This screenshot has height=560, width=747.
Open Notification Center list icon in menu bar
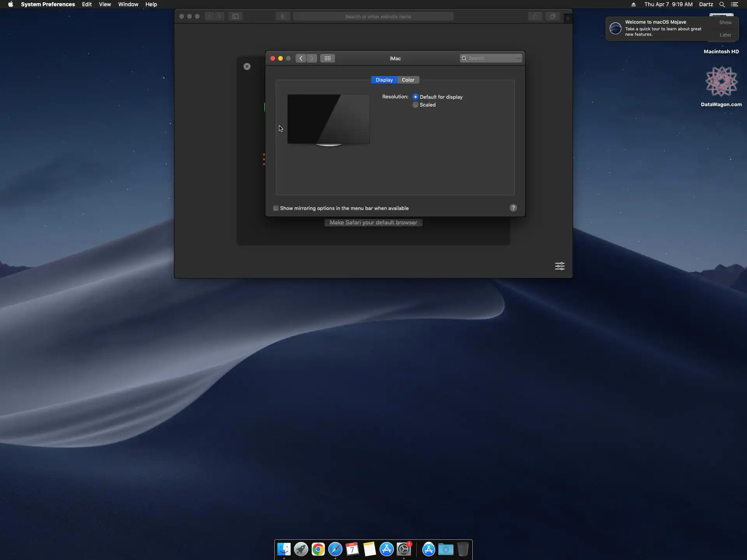pyautogui.click(x=734, y=4)
